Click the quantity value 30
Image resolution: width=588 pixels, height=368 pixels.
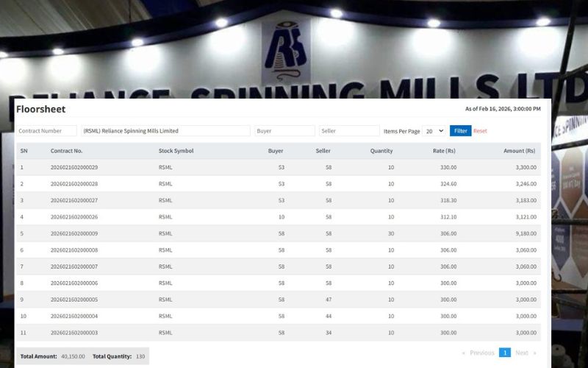point(391,233)
